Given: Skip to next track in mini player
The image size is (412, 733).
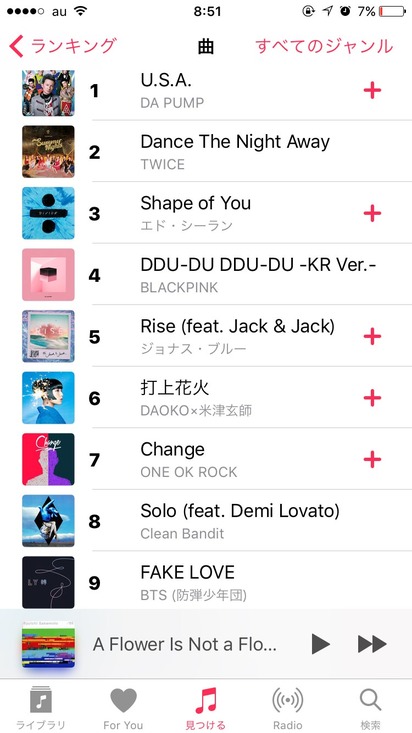Looking at the screenshot, I should pyautogui.click(x=372, y=644).
